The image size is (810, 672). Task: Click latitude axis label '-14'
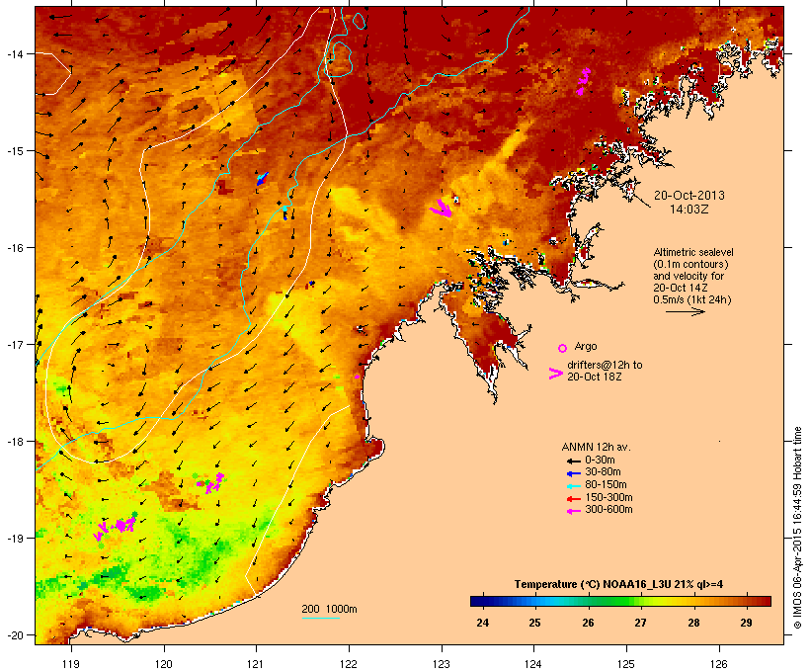tap(15, 53)
